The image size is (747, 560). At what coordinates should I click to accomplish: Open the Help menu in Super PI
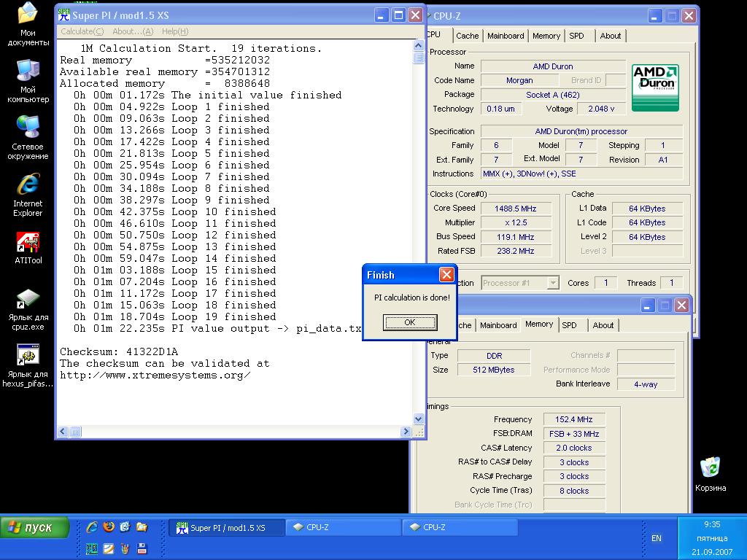(175, 31)
